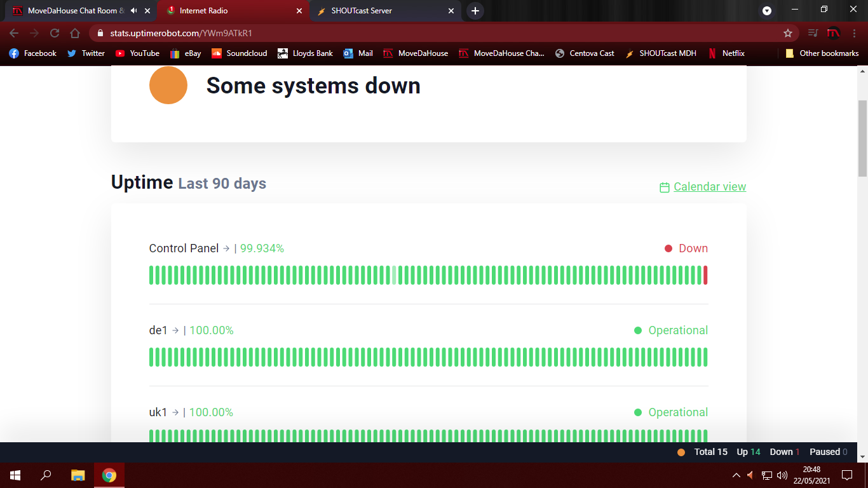
Task: Reload the page with the refresh icon
Action: coord(55,33)
